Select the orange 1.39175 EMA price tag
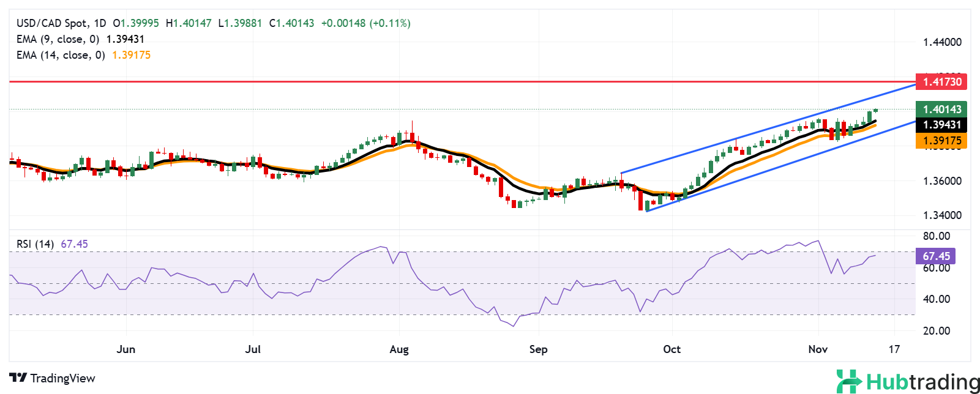The height and width of the screenshot is (394, 980). (x=942, y=141)
